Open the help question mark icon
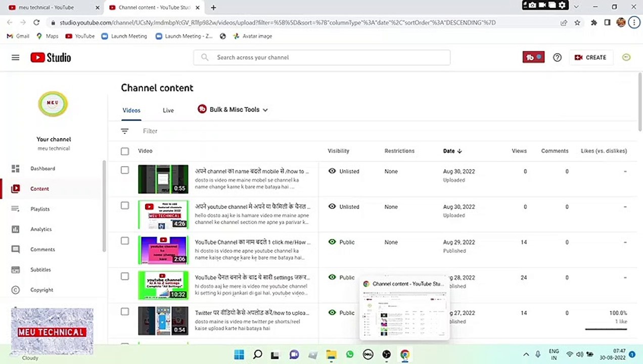Screen dimensions: 643x364 click(557, 58)
